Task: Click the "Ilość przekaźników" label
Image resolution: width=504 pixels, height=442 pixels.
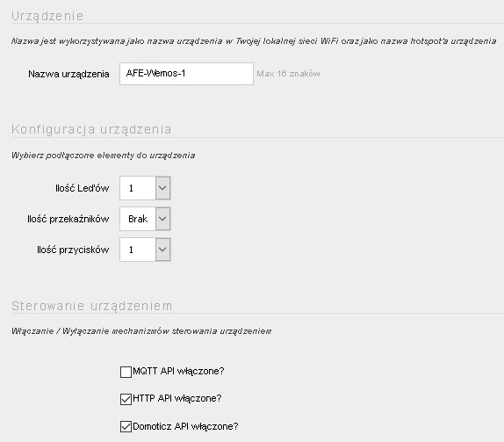Action: click(68, 219)
